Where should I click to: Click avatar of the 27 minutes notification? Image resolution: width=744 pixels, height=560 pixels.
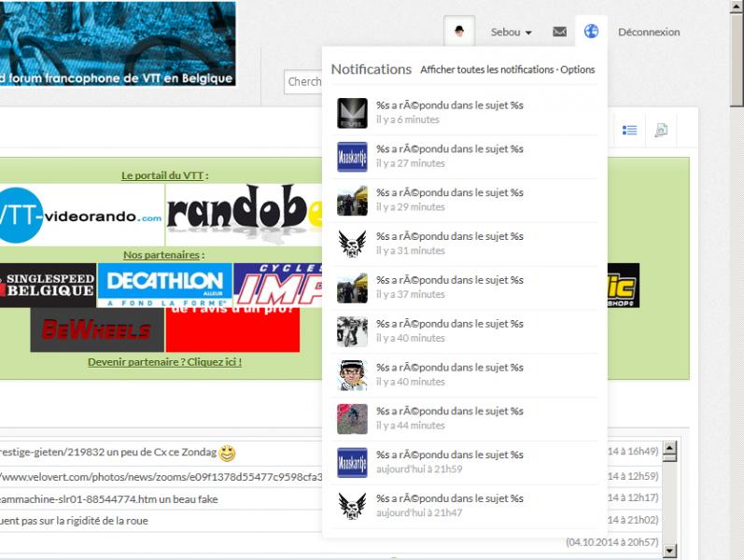click(x=352, y=157)
